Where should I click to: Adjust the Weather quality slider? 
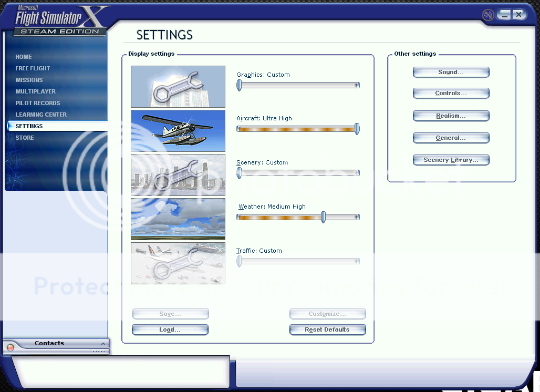(x=323, y=216)
